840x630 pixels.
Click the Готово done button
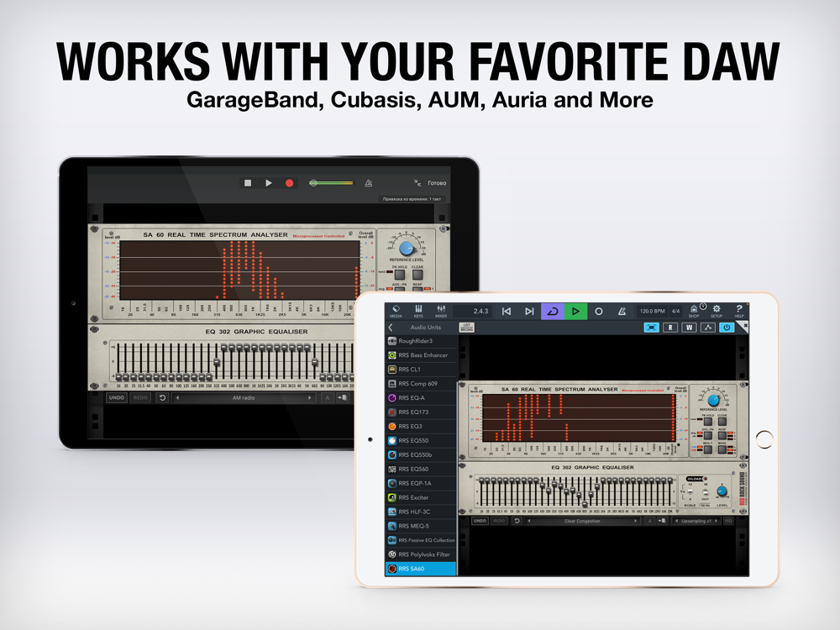tap(437, 183)
